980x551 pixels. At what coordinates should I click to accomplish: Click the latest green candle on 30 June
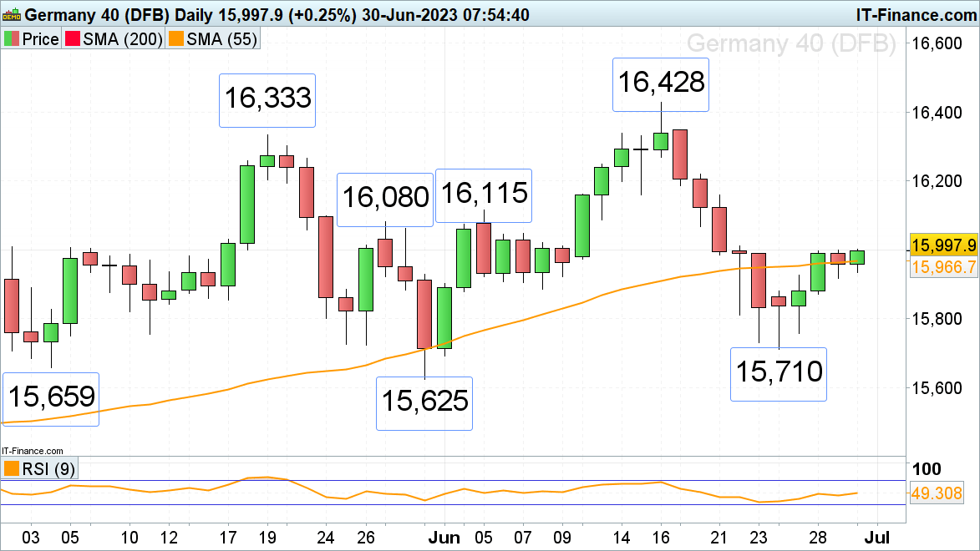coord(857,257)
